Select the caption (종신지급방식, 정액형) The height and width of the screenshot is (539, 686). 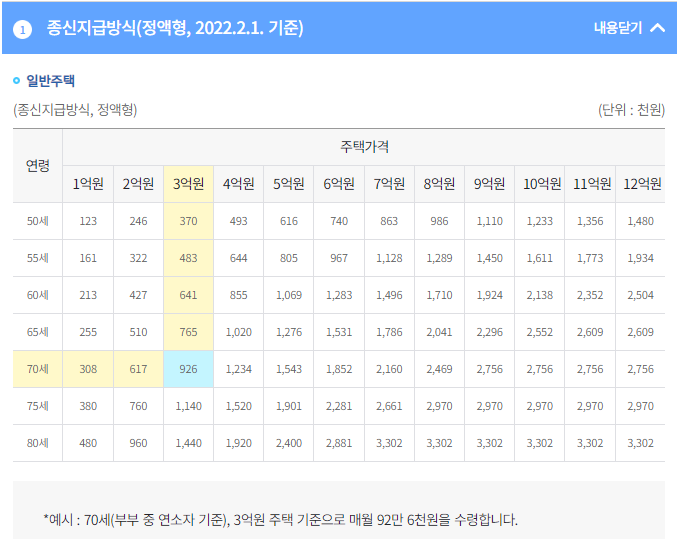(75, 110)
